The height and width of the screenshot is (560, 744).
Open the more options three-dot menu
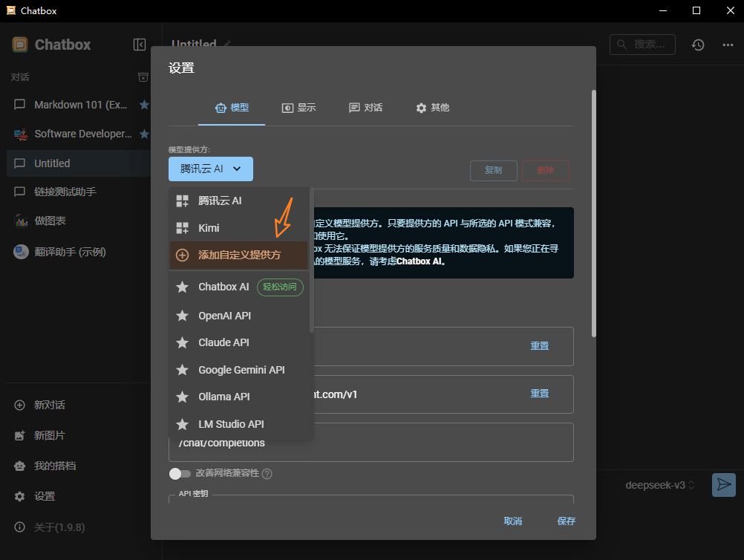coord(728,45)
